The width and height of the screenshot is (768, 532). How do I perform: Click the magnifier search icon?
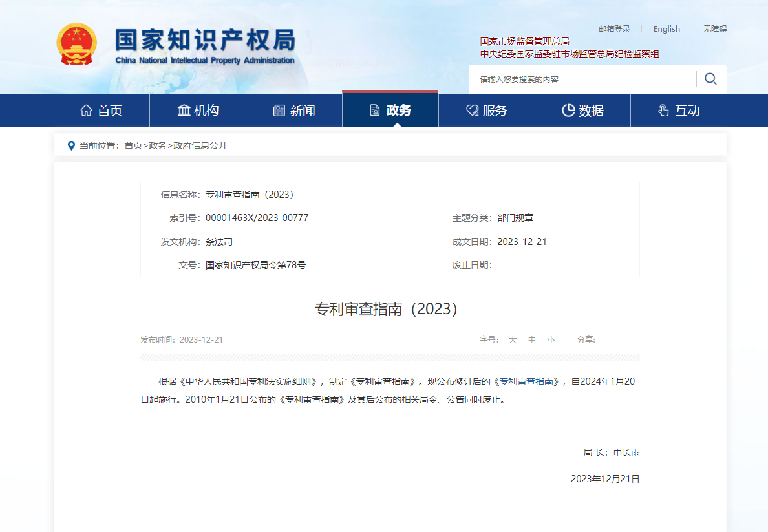(x=710, y=78)
